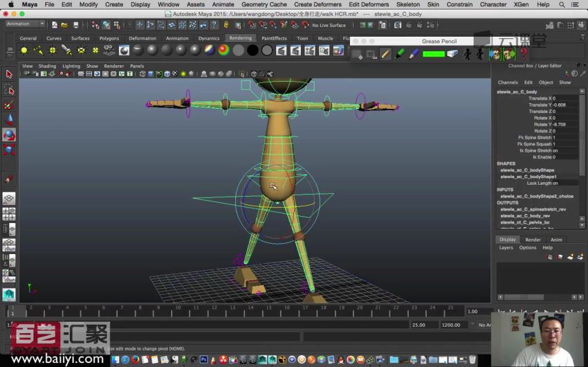The width and height of the screenshot is (588, 367).
Task: Select the arrow Select tool in toolbox
Action: pyautogui.click(x=9, y=74)
